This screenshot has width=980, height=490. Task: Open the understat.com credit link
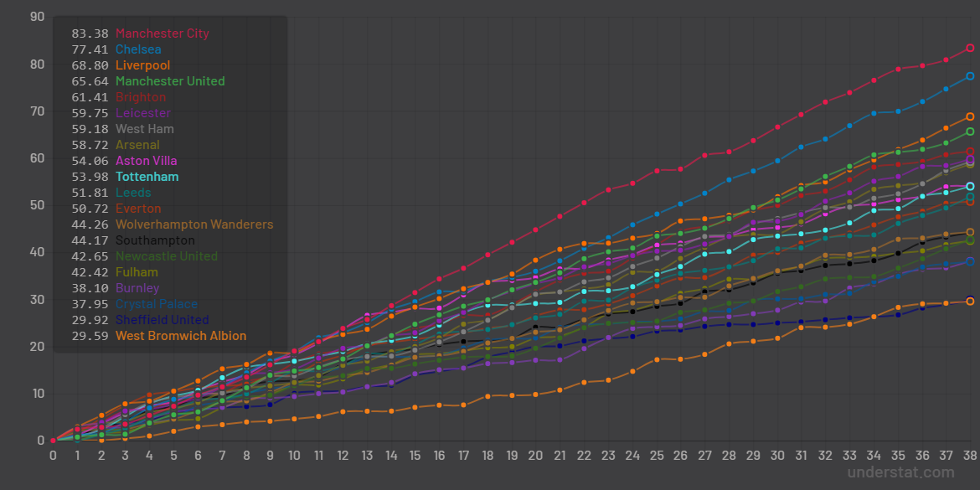pyautogui.click(x=900, y=472)
